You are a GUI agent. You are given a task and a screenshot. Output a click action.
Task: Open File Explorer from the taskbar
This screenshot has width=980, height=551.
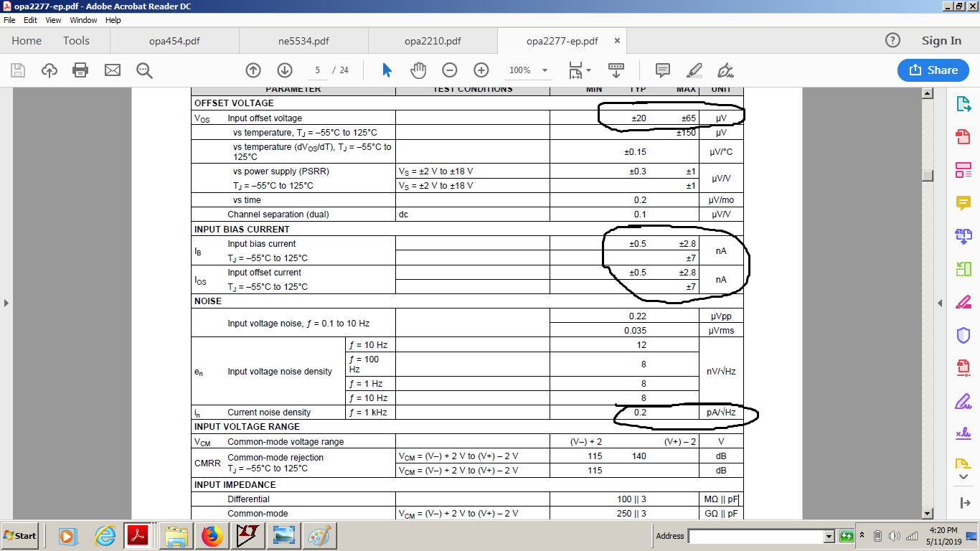point(176,536)
